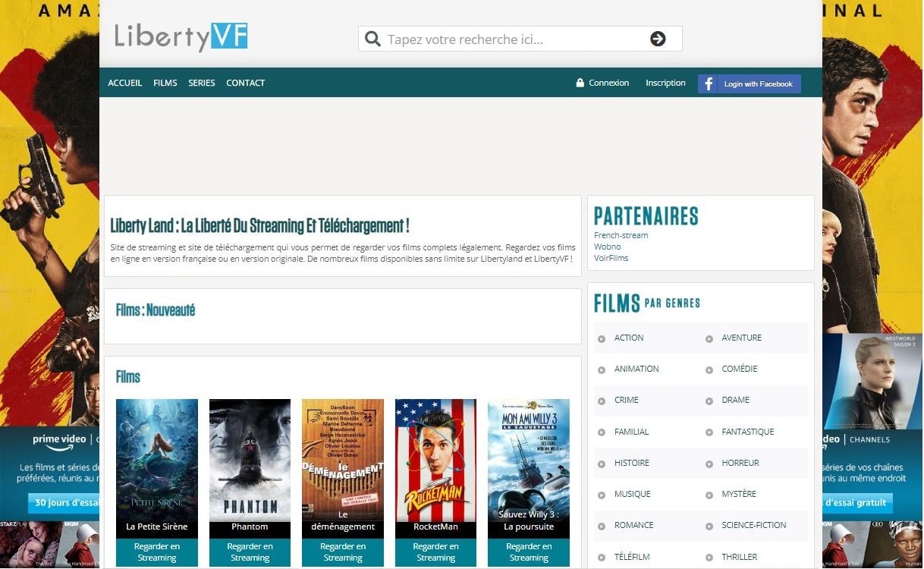The height and width of the screenshot is (569, 924).
Task: Click the search magnifier icon
Action: pyautogui.click(x=372, y=39)
